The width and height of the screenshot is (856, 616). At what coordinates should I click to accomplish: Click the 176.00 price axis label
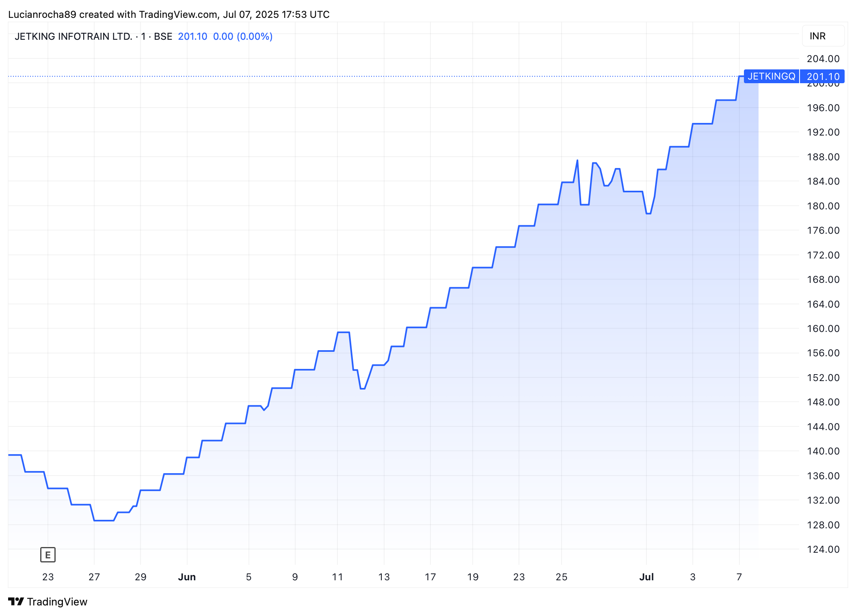click(x=823, y=230)
